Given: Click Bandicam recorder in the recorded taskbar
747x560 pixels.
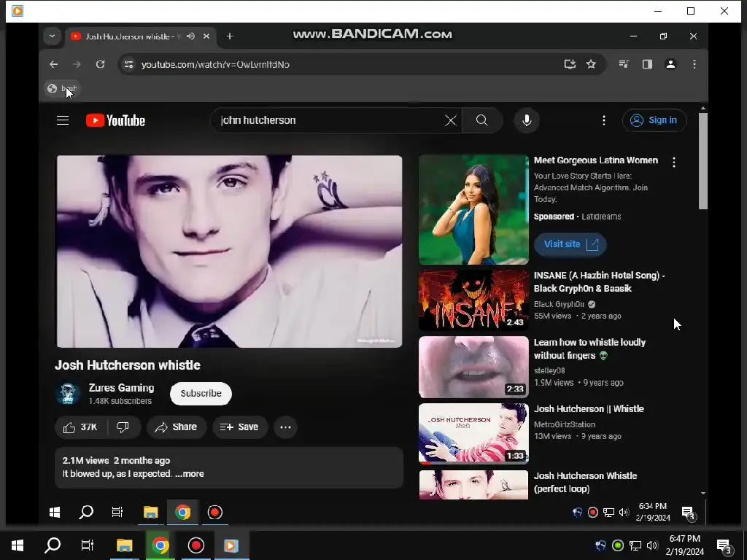Looking at the screenshot, I should click(x=215, y=513).
